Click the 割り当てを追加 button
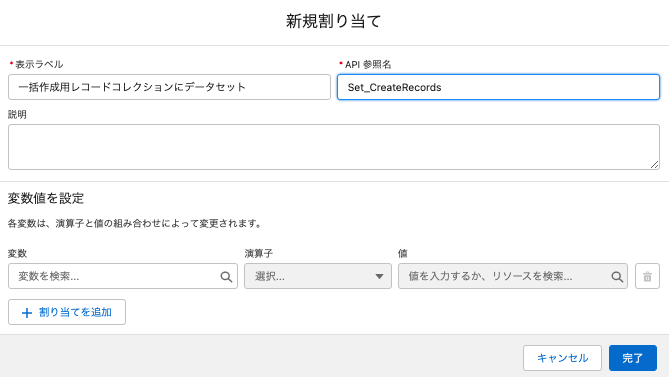The width and height of the screenshot is (669, 377). 67,312
